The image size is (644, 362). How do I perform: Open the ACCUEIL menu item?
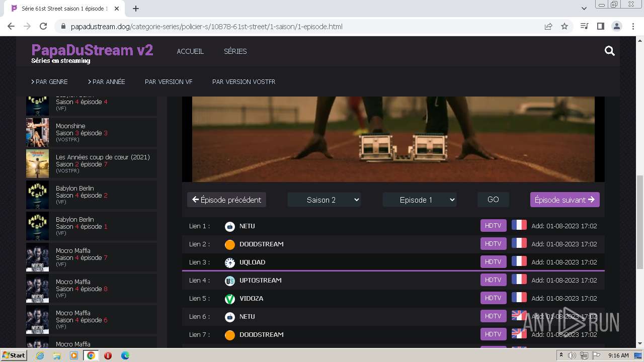pyautogui.click(x=190, y=51)
